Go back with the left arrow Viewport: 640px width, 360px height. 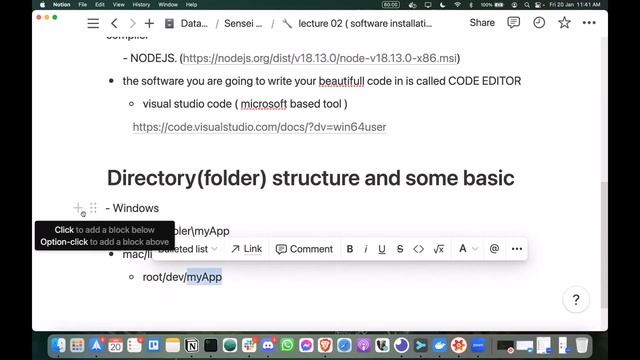tap(114, 23)
